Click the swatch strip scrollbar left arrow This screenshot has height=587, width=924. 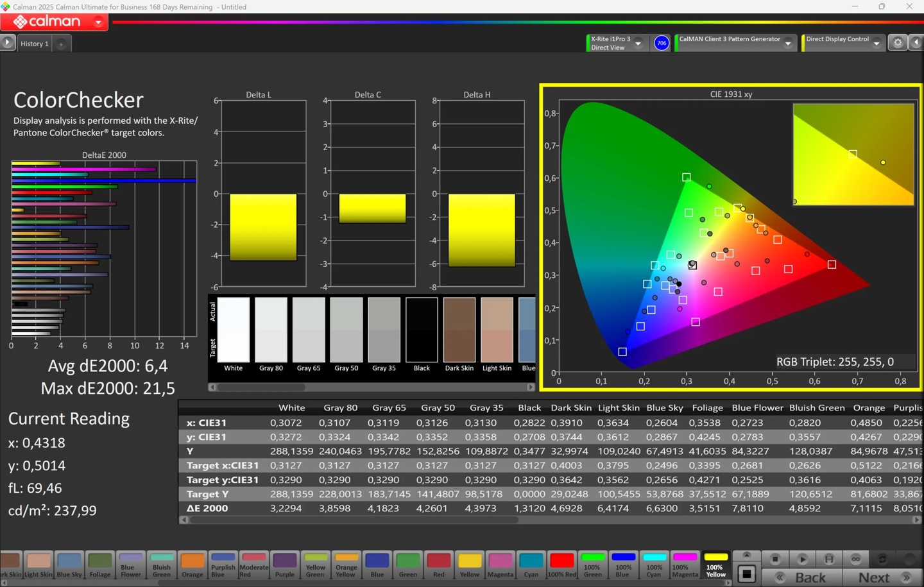tap(212, 387)
